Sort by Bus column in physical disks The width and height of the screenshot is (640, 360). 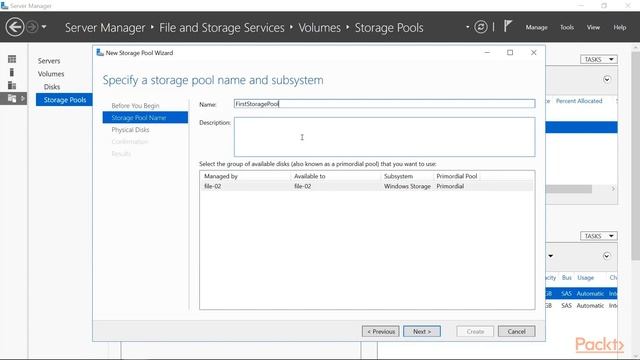point(567,278)
